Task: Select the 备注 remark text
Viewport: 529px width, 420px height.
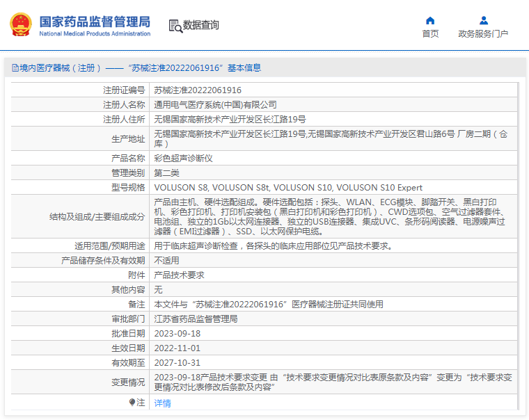Action: pos(269,305)
